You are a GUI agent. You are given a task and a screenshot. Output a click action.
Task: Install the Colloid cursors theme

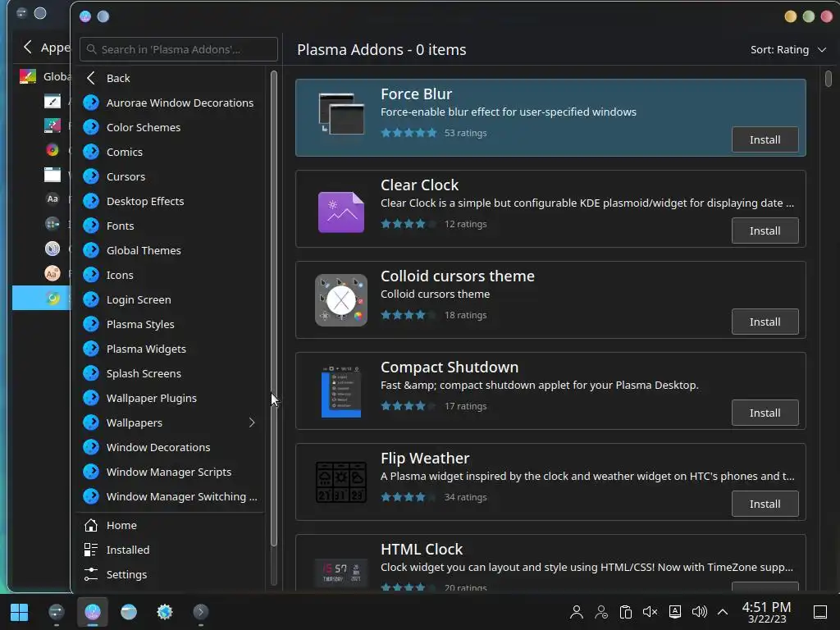[765, 322]
